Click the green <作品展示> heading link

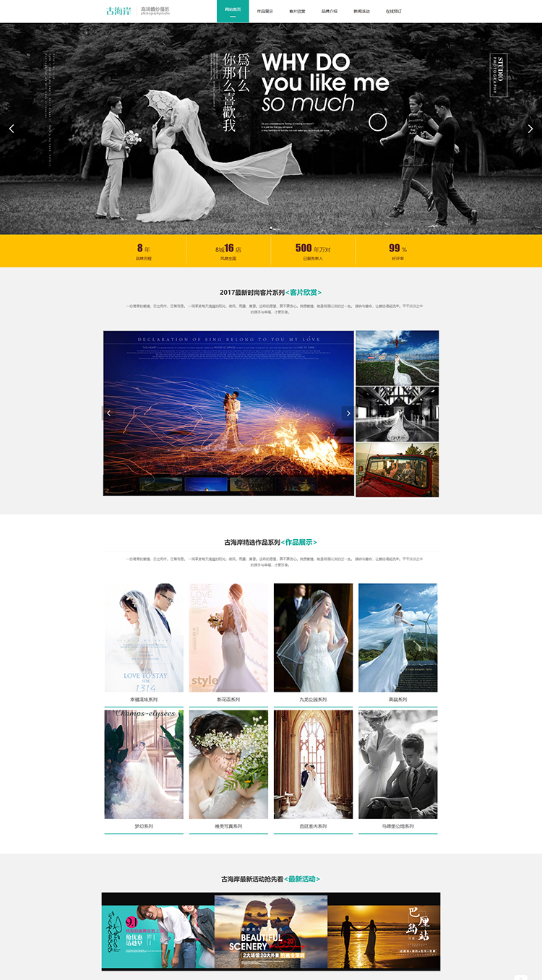(299, 543)
